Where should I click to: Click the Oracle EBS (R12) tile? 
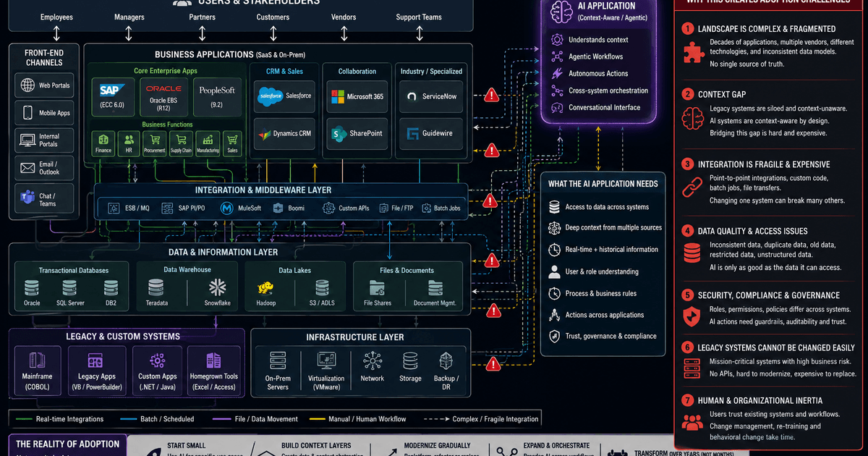(163, 97)
